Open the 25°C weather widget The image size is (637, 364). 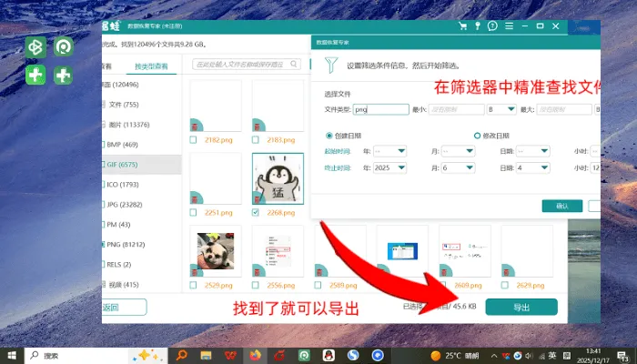click(454, 356)
